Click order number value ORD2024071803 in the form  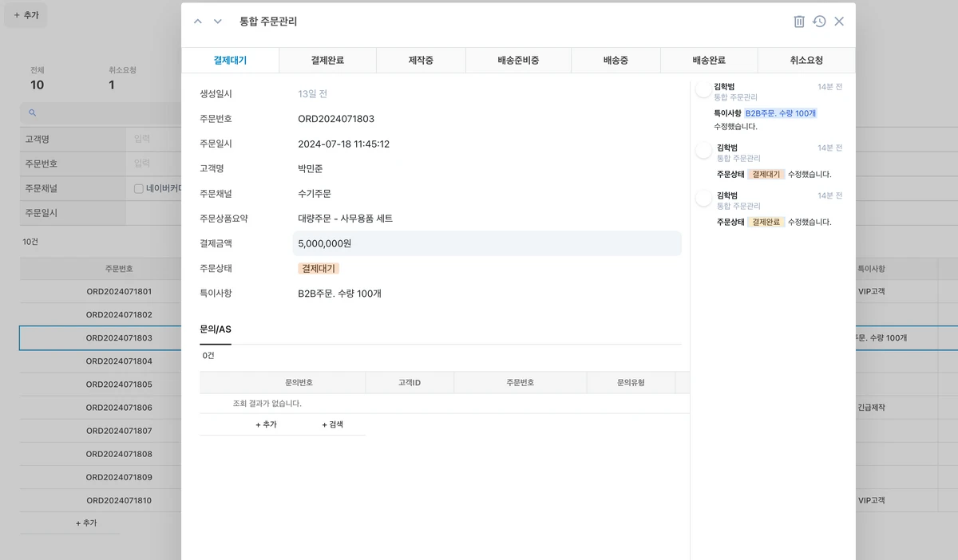point(336,119)
